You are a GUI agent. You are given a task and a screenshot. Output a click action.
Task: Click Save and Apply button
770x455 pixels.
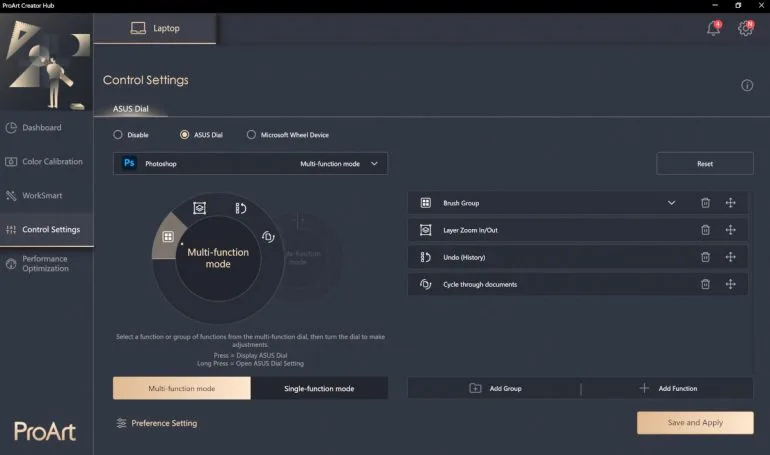pos(695,423)
